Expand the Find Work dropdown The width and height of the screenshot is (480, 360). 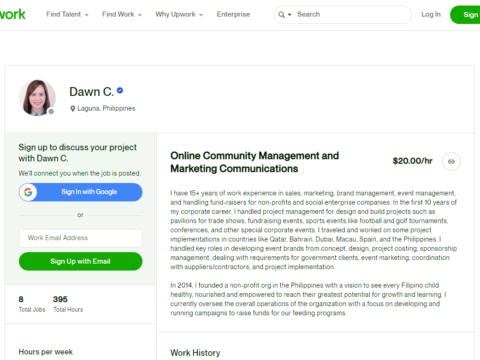[x=122, y=14]
